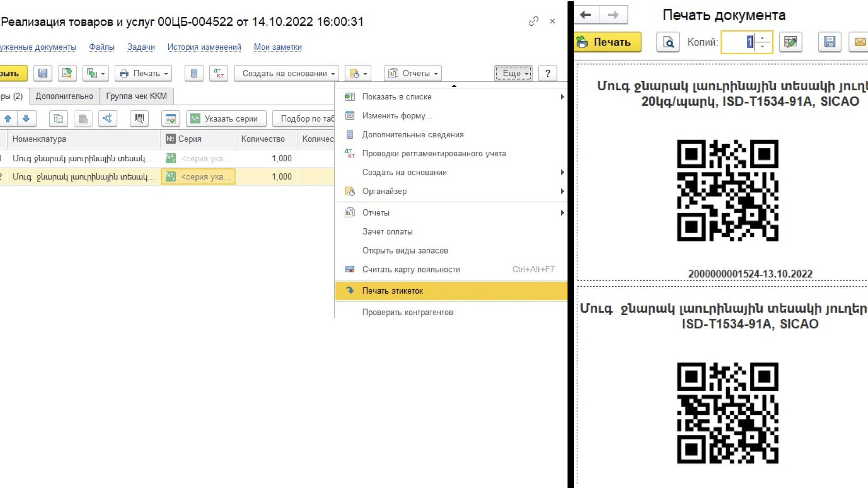The image size is (868, 488).
Task: Expand the Создать на основании dropdown
Action: pos(286,73)
